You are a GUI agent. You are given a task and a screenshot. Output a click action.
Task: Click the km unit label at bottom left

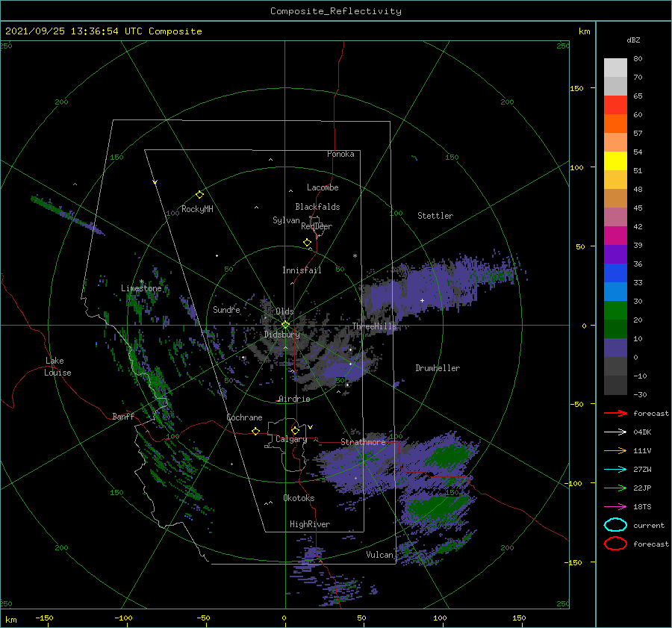click(11, 620)
